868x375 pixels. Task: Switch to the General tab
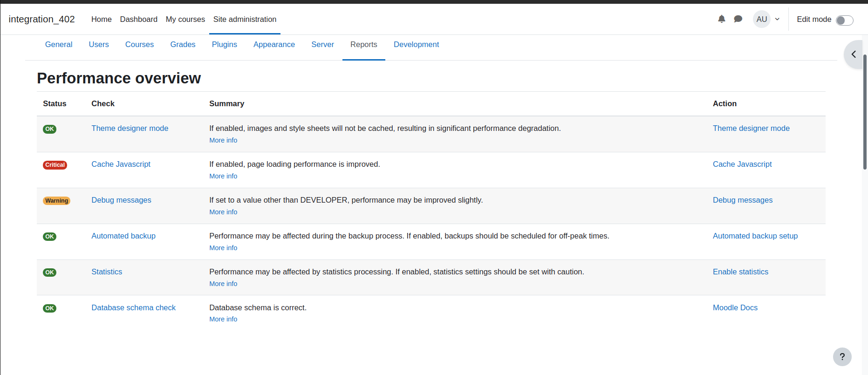tap(59, 44)
